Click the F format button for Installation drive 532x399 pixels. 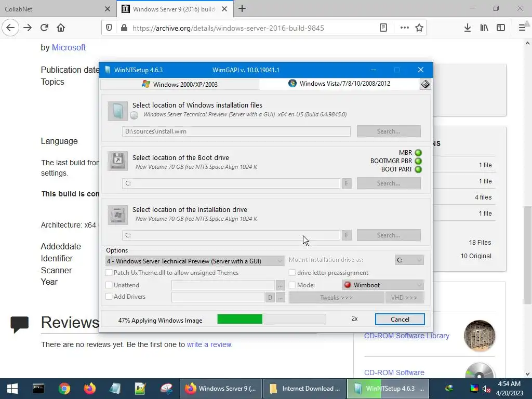pos(347,235)
